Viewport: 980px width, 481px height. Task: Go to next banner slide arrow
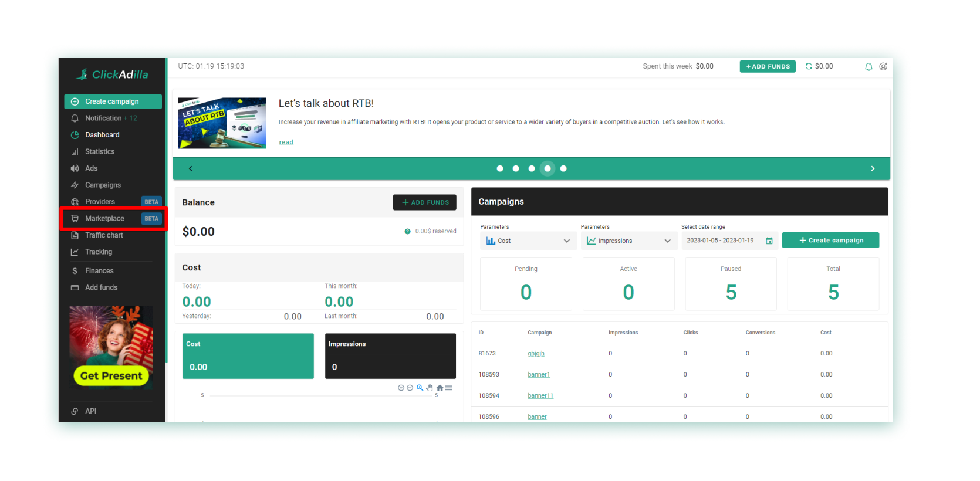pos(873,168)
